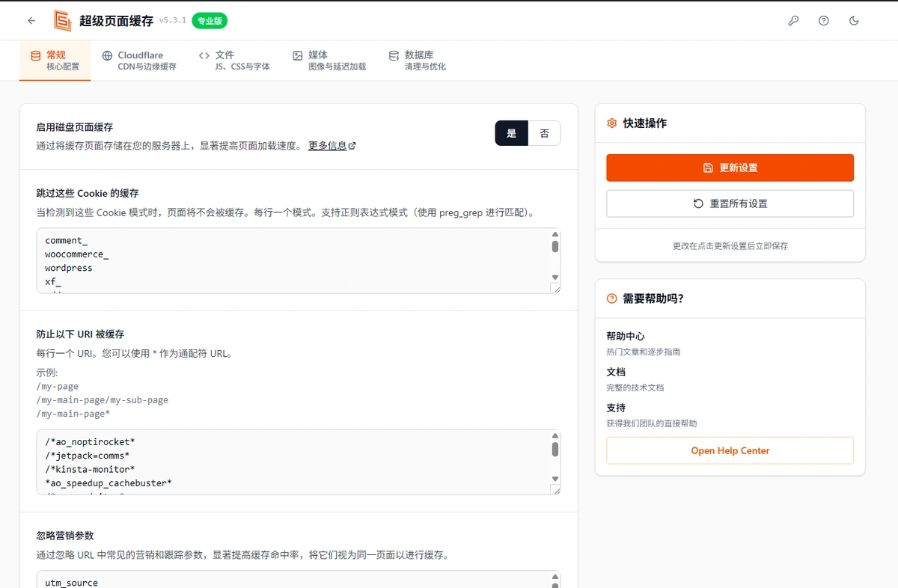Click the utm_source line
This screenshot has height=588, width=898.
pos(71,583)
